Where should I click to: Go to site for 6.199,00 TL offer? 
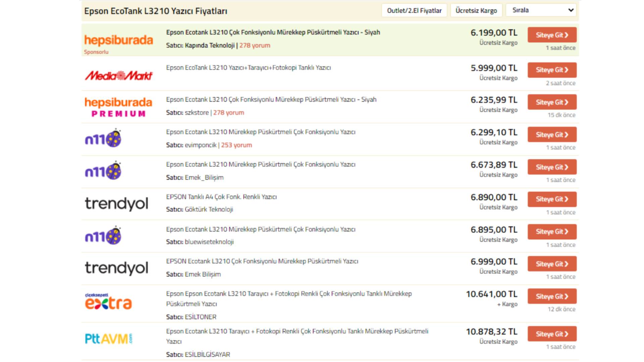pyautogui.click(x=552, y=35)
